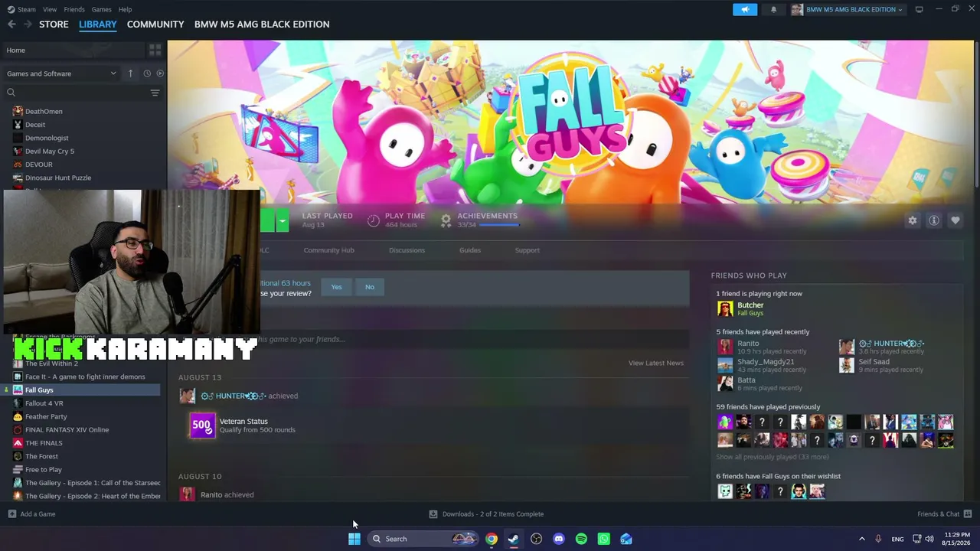The height and width of the screenshot is (551, 980).
Task: Click the blue megaphone announcements icon
Action: click(745, 9)
